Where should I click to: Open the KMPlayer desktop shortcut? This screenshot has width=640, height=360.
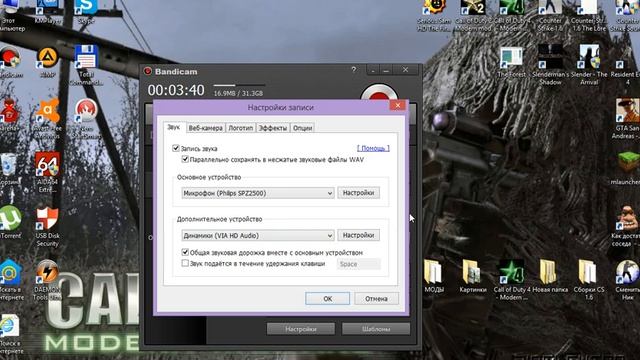pos(48,12)
